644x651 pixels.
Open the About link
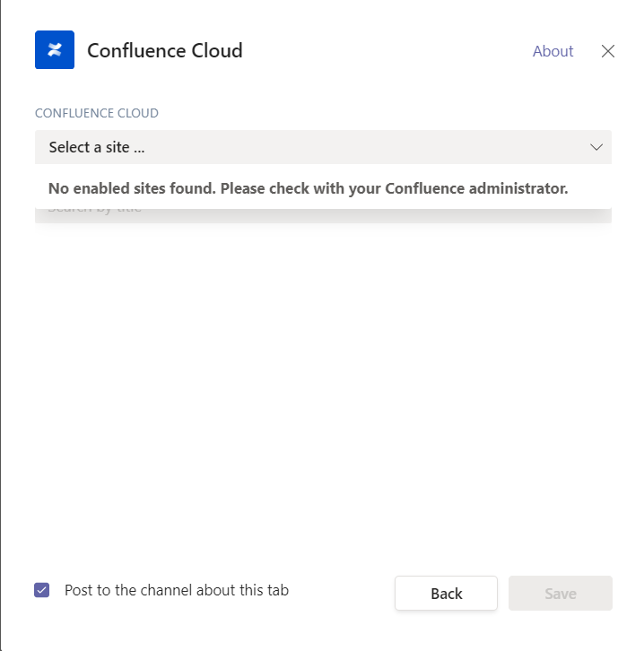553,51
